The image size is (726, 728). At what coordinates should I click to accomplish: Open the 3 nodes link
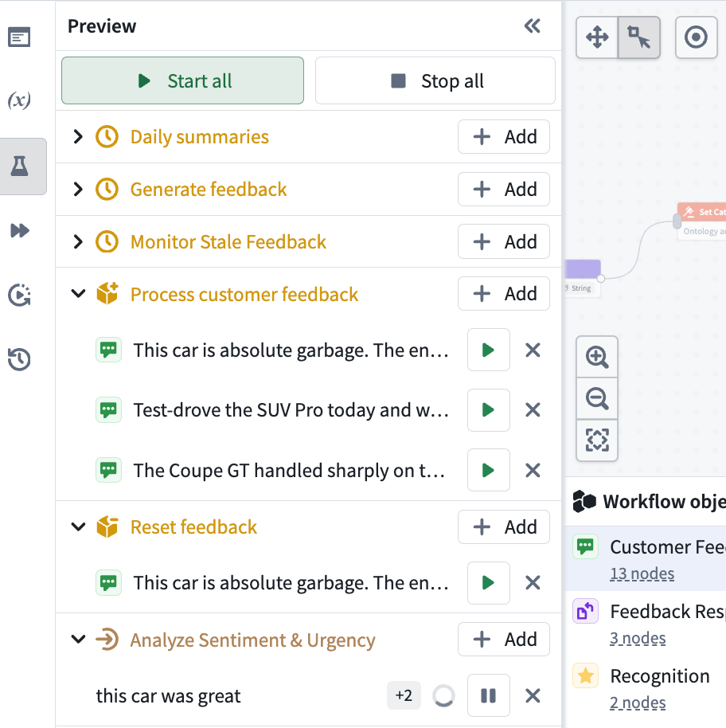pyautogui.click(x=638, y=638)
